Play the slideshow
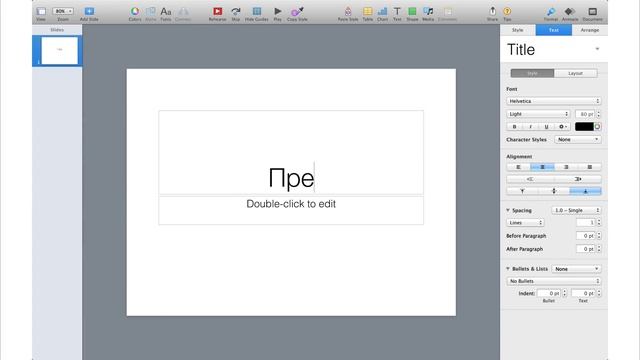Viewport: 640px width, 360px height. point(278,11)
